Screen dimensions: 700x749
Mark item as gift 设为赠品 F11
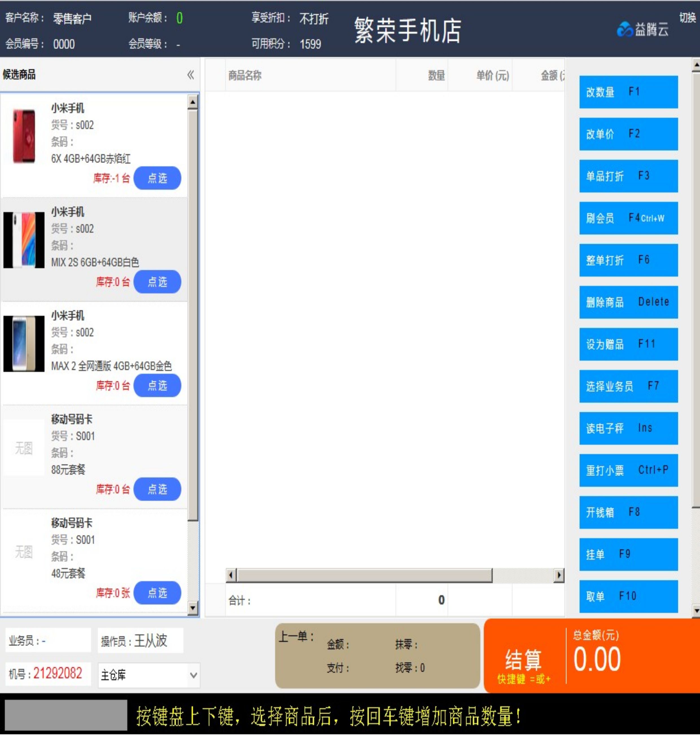629,344
